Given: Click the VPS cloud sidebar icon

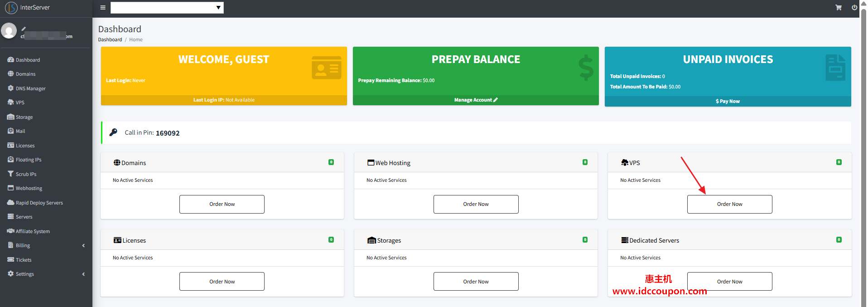Looking at the screenshot, I should (x=10, y=102).
